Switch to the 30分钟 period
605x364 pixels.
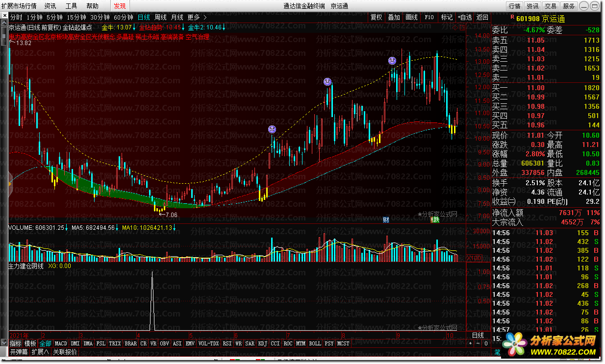click(100, 17)
